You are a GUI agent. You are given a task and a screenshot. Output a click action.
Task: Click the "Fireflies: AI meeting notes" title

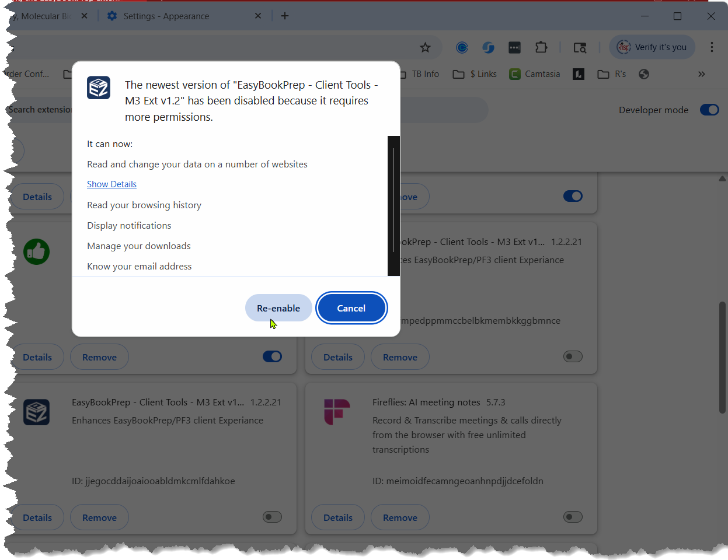(426, 402)
